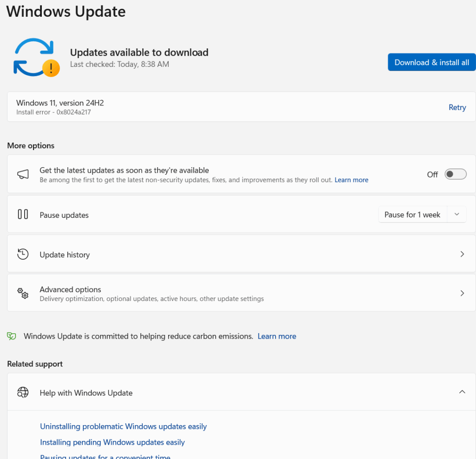
Task: Click the green leaf carbon emissions icon
Action: [12, 336]
